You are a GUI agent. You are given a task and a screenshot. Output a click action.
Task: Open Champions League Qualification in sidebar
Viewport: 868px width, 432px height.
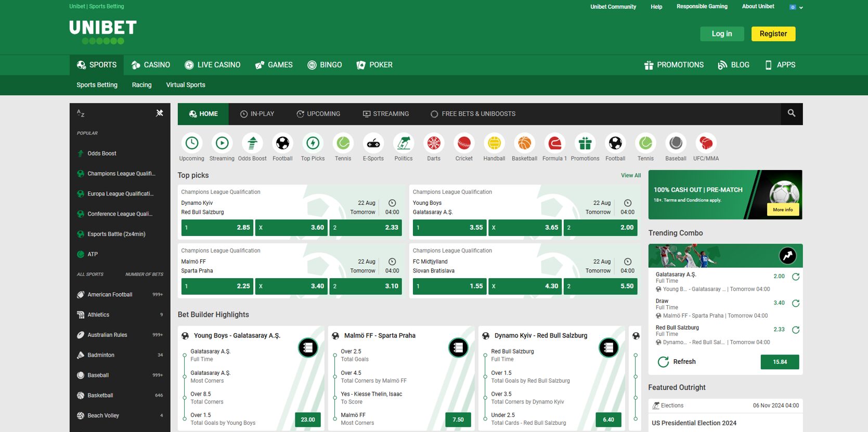[x=120, y=174]
